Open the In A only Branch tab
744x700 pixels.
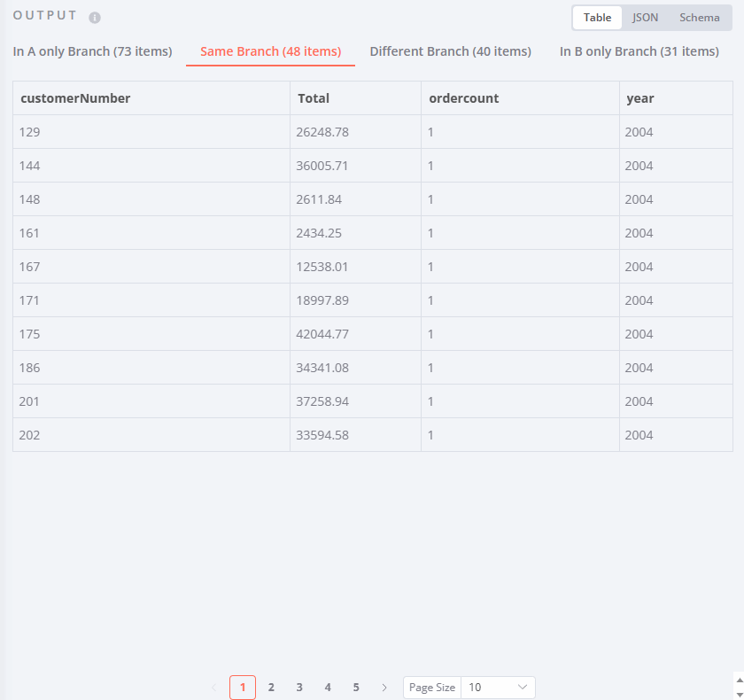click(92, 51)
